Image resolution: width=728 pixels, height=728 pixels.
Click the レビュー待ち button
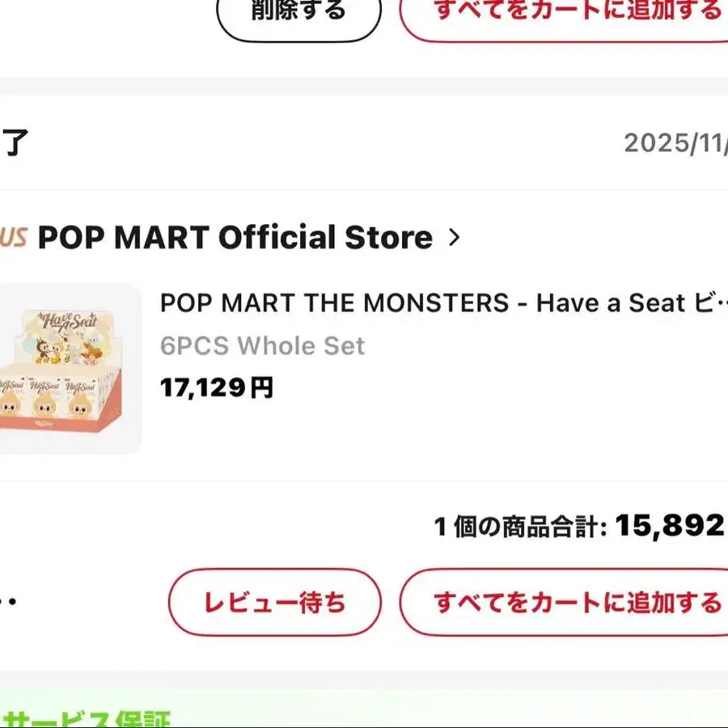[x=274, y=603]
